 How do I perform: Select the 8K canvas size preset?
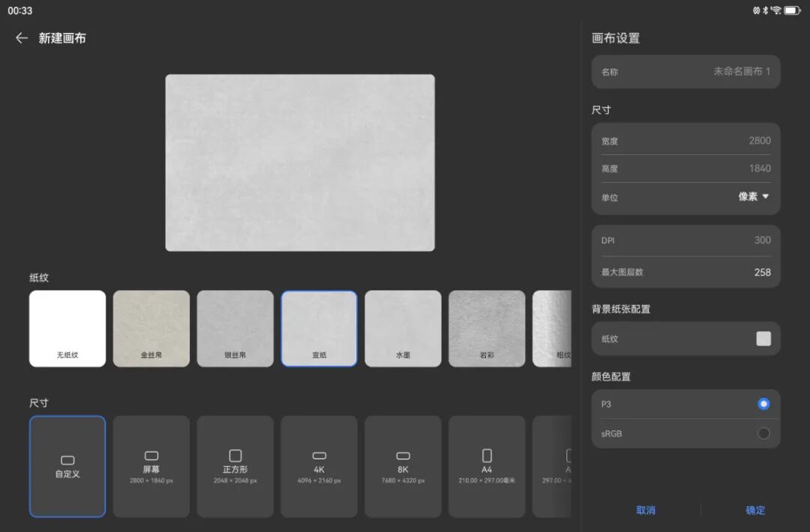pyautogui.click(x=403, y=467)
